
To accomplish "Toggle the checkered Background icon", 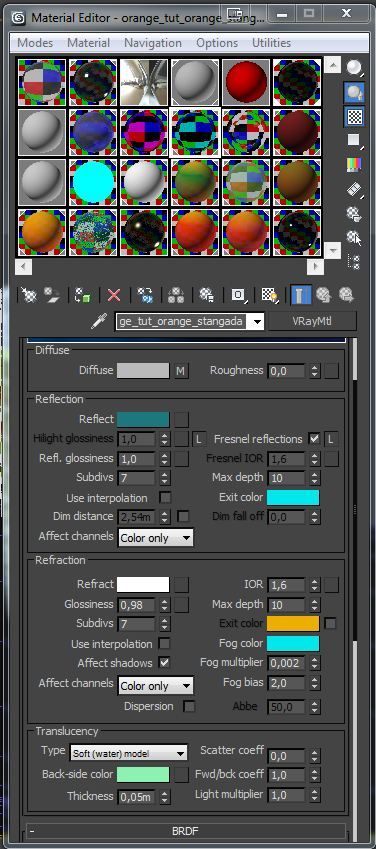I will tap(354, 116).
